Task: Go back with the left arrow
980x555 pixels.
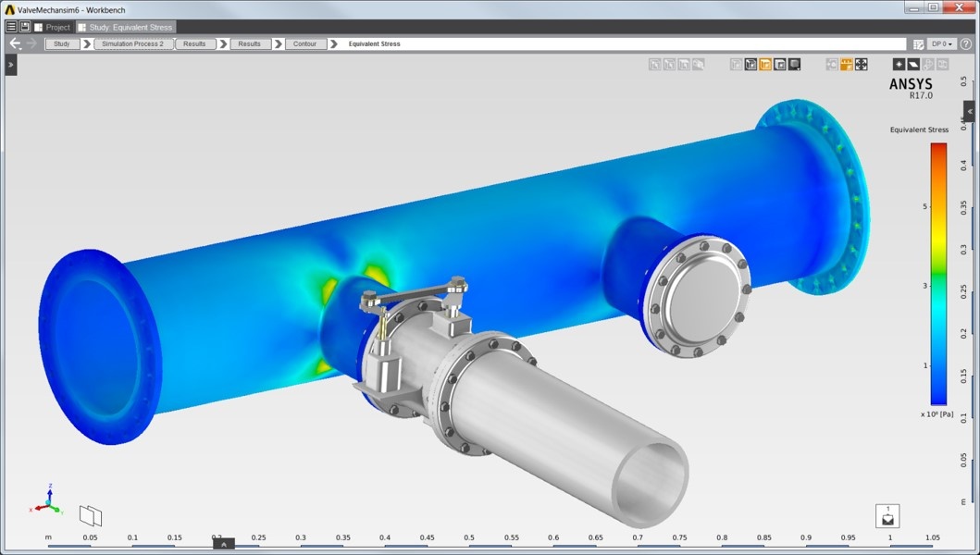Action: 15,43
